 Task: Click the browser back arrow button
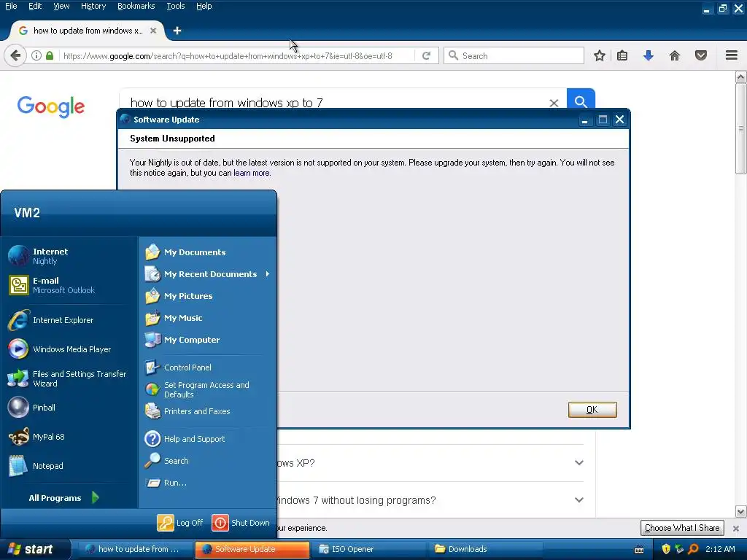[x=15, y=55]
